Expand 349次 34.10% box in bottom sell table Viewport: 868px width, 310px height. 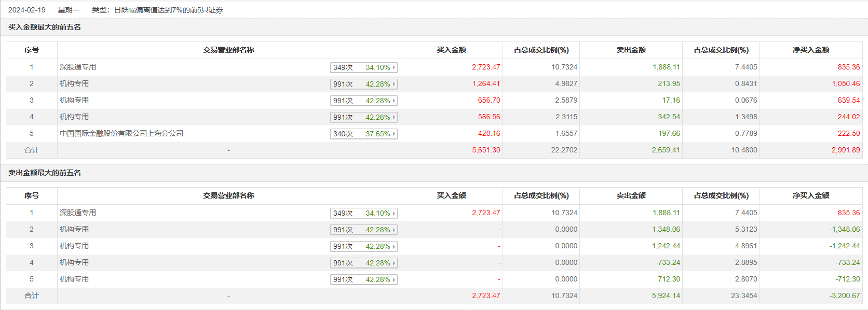click(363, 213)
